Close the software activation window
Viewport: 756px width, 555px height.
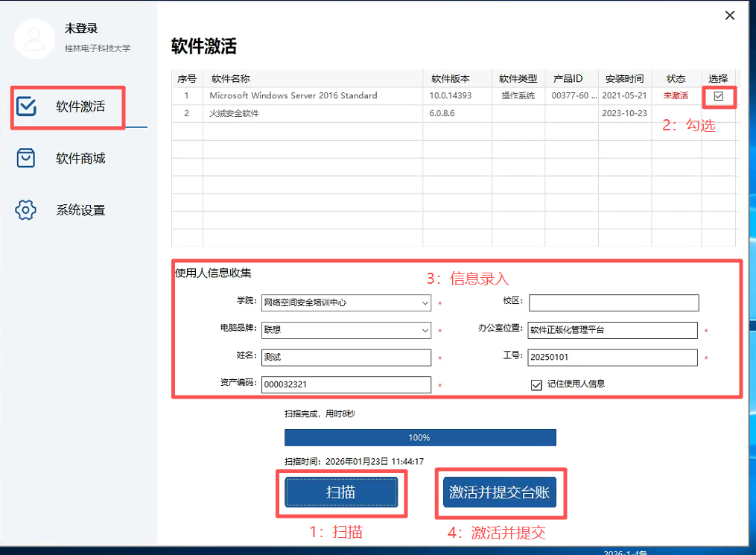[730, 16]
